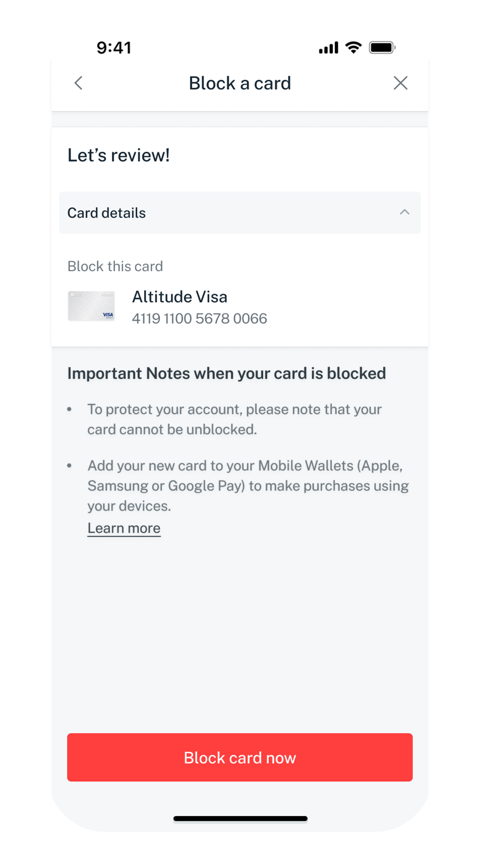Tap the Altitude Visa card thumbnail
The height and width of the screenshot is (868, 482).
pyautogui.click(x=91, y=306)
